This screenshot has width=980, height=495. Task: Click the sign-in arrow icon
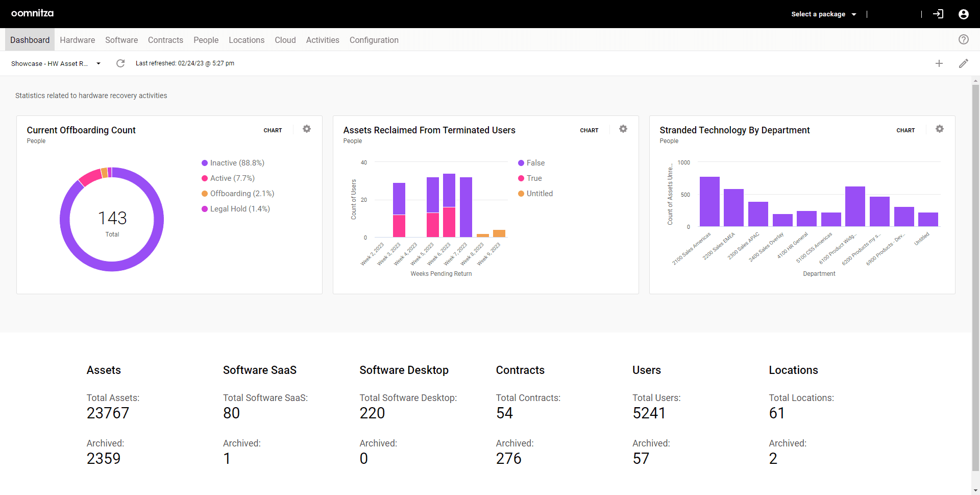click(938, 14)
